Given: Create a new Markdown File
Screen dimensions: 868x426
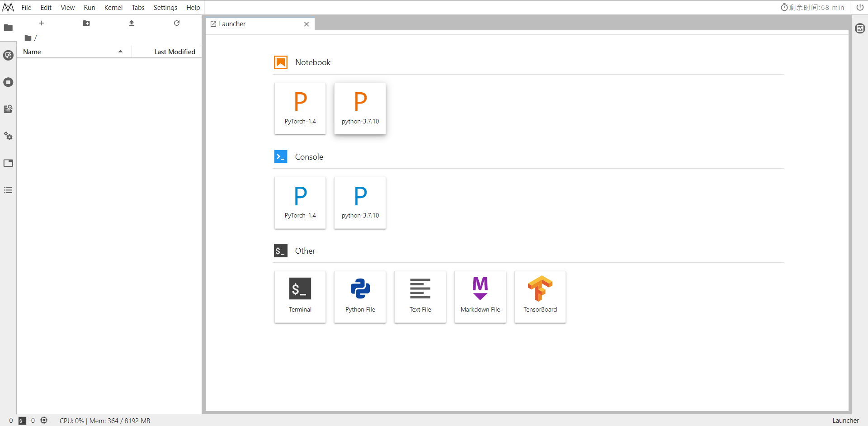Looking at the screenshot, I should [x=480, y=297].
